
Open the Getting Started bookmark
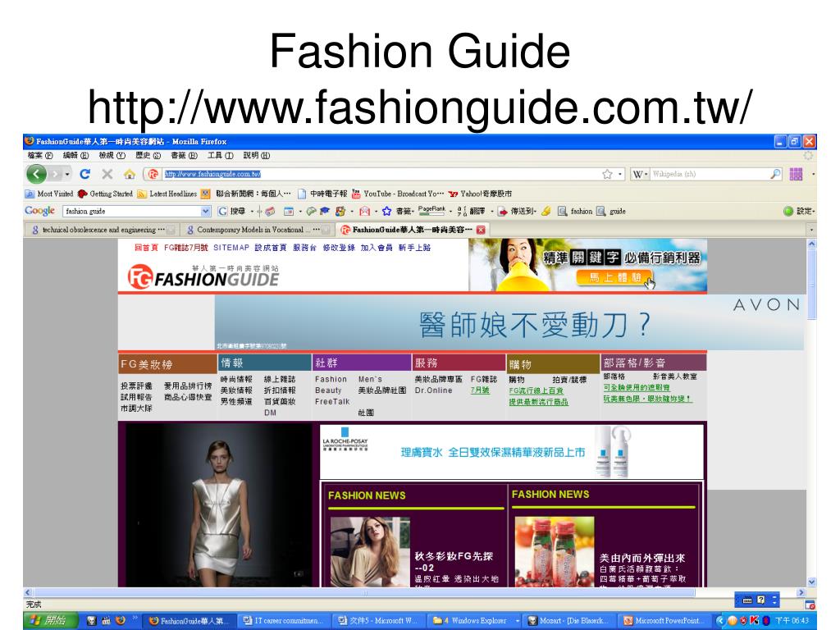(105, 194)
